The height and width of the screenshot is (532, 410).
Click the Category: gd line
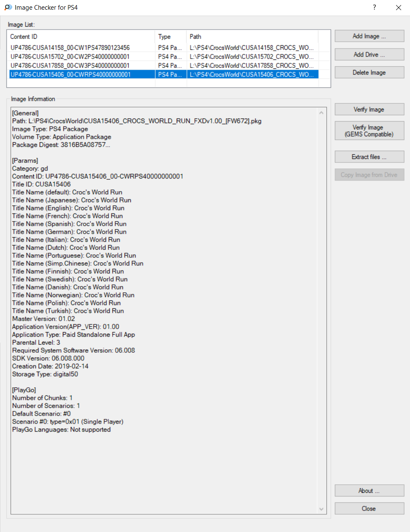30,168
